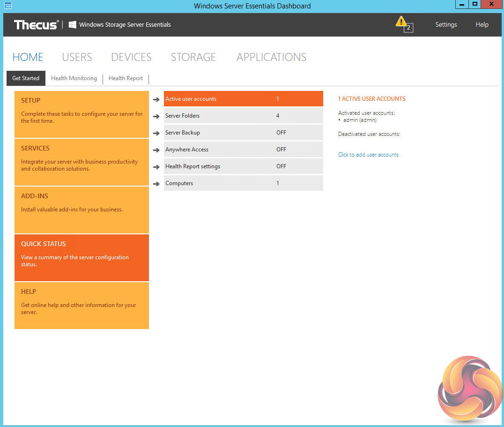Open the APPLICATIONS section
This screenshot has height=427, width=504.
(271, 57)
